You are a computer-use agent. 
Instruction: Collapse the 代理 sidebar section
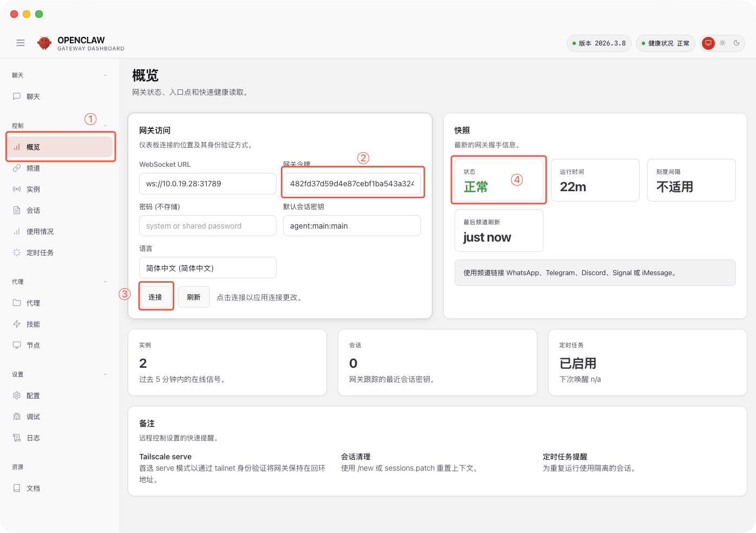[x=105, y=282]
